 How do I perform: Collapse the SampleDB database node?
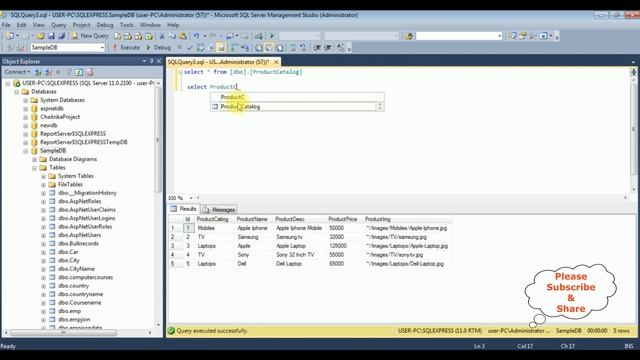point(25,151)
